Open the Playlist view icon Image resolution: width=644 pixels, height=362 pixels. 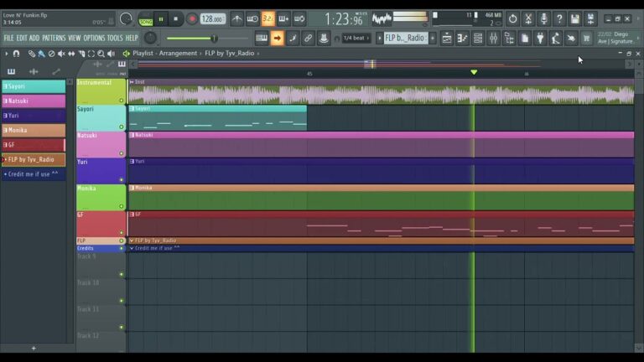coord(447,39)
